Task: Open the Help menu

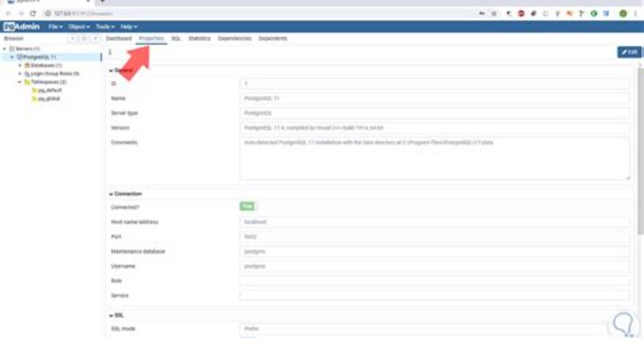Action: click(x=129, y=27)
